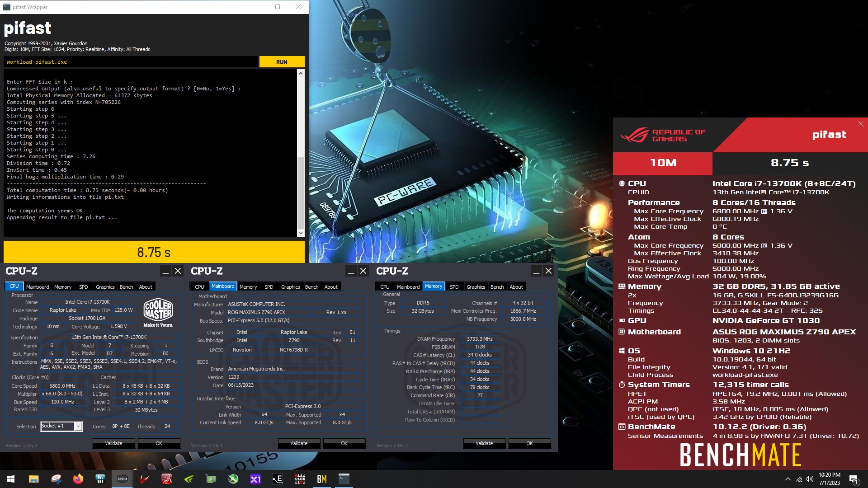The height and width of the screenshot is (488, 868).
Task: Select Mainboard tab in first CPU-Z window
Action: (38, 287)
